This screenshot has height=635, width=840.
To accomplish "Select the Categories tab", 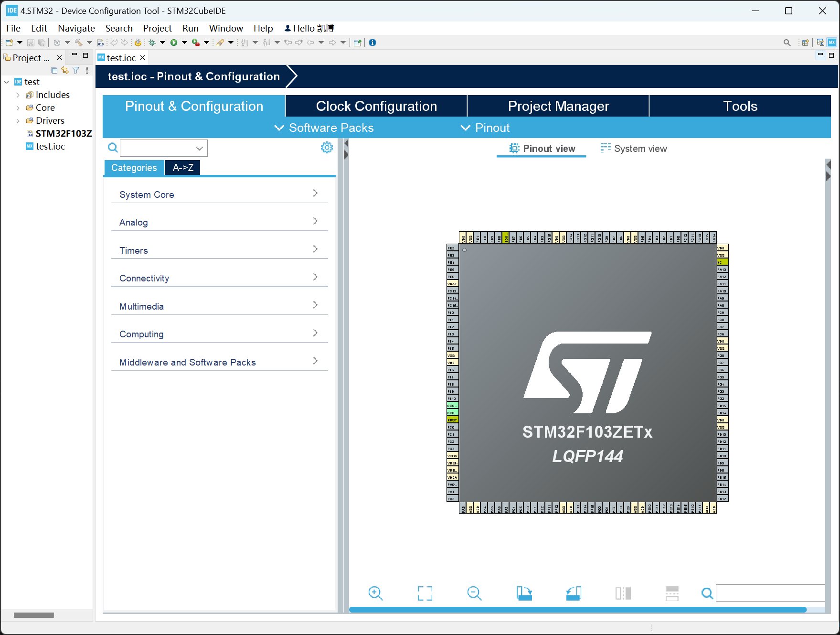I will (134, 168).
